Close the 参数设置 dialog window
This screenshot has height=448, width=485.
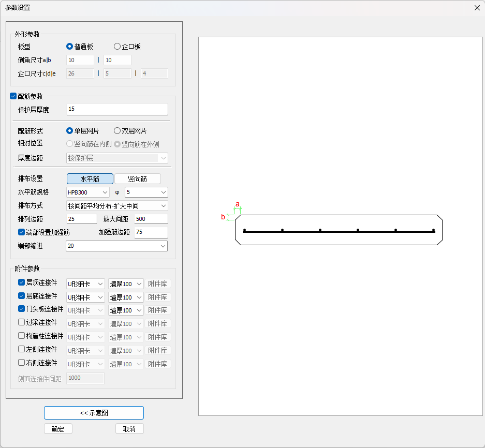[x=477, y=8]
